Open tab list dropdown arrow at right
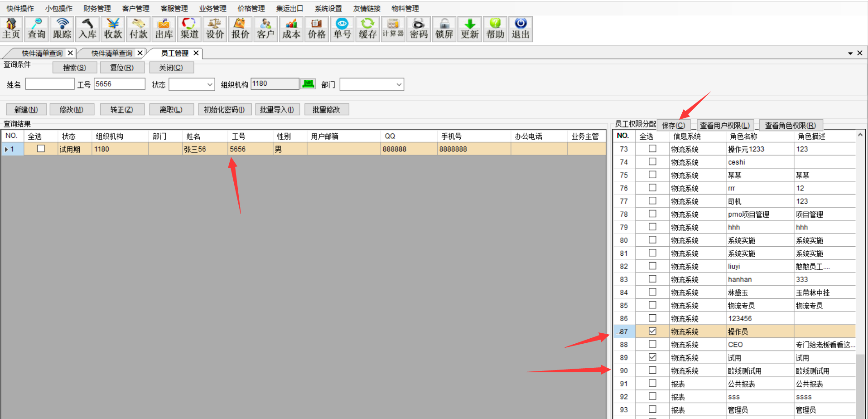Screen dimensions: 868x419 pos(850,54)
